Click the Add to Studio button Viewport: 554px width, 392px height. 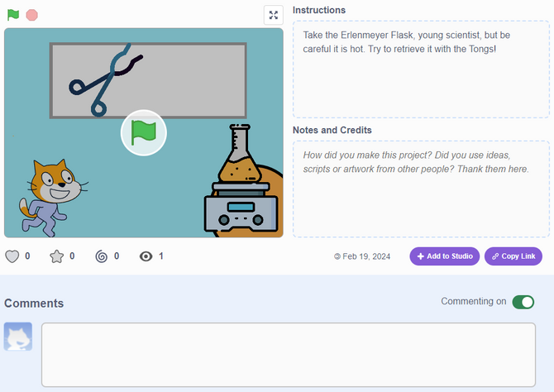tap(445, 256)
